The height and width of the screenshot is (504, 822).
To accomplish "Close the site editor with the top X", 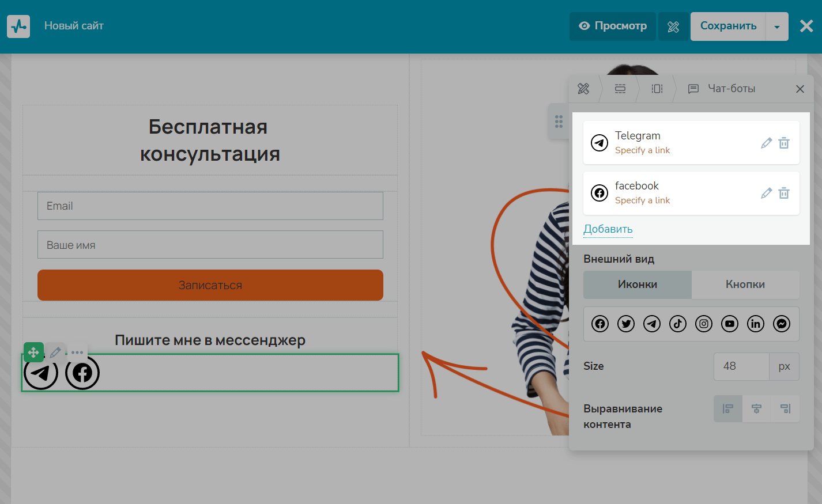I will coord(806,26).
